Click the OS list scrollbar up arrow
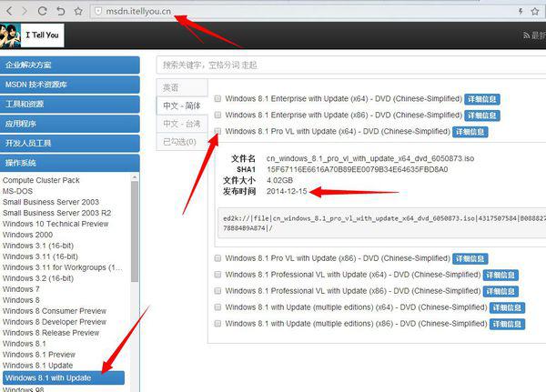Viewport: 546px width, 392px height. point(135,177)
